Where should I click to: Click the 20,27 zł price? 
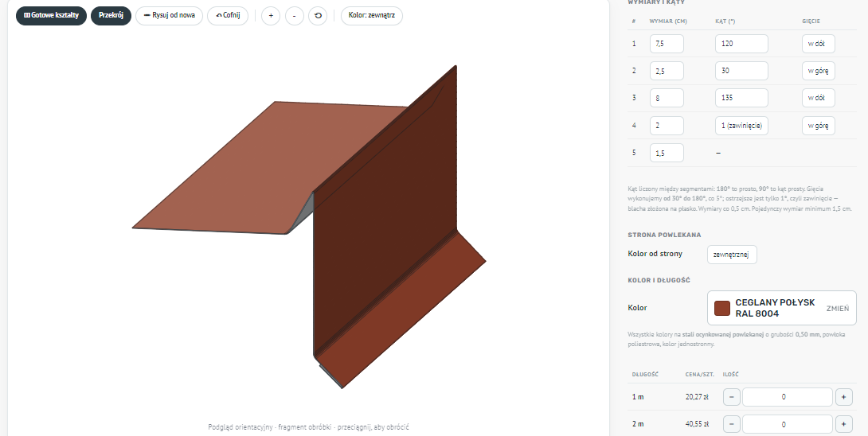click(697, 397)
